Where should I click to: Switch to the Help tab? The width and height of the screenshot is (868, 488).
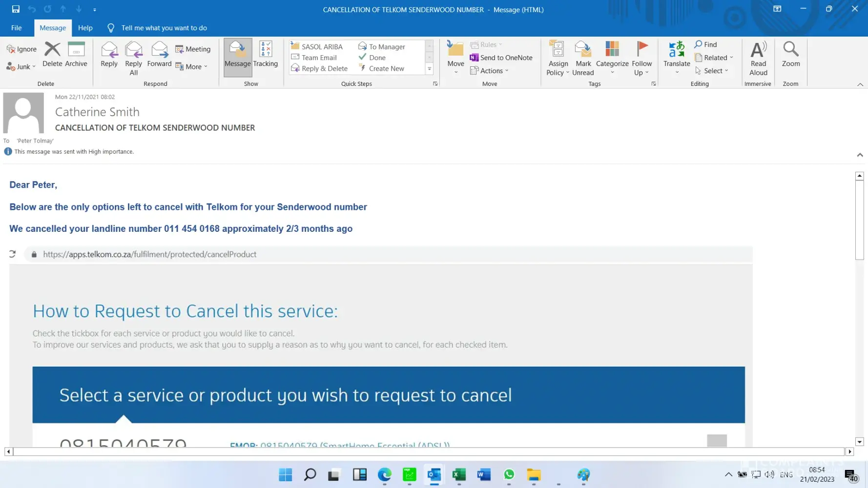85,28
